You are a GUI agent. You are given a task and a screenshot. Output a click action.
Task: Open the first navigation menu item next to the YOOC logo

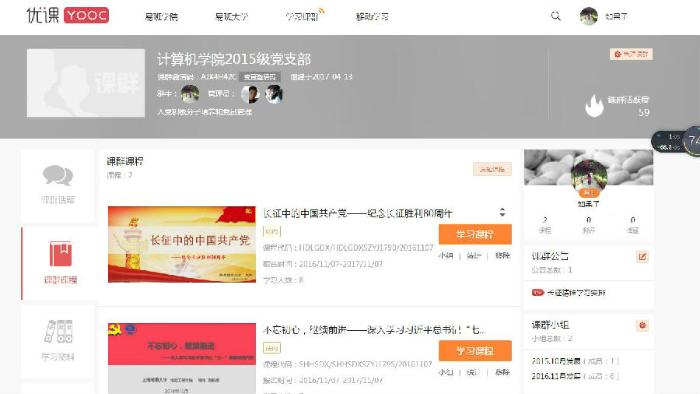click(161, 17)
